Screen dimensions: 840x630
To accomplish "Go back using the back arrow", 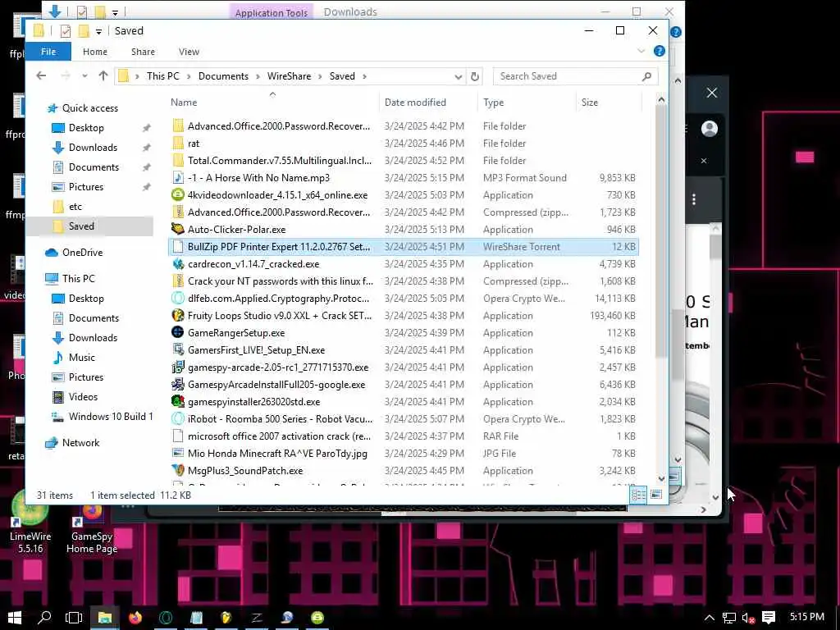I will (x=41, y=76).
